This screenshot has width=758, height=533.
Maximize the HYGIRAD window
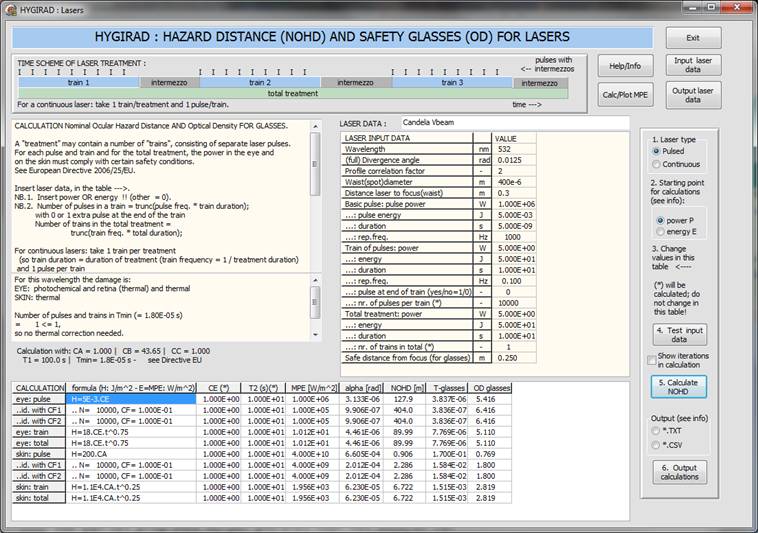point(711,7)
